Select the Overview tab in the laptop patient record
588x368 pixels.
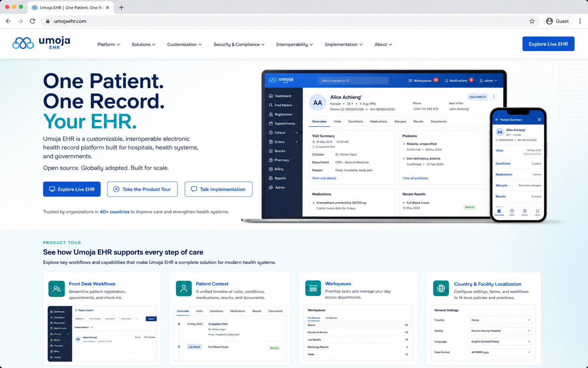(x=319, y=122)
